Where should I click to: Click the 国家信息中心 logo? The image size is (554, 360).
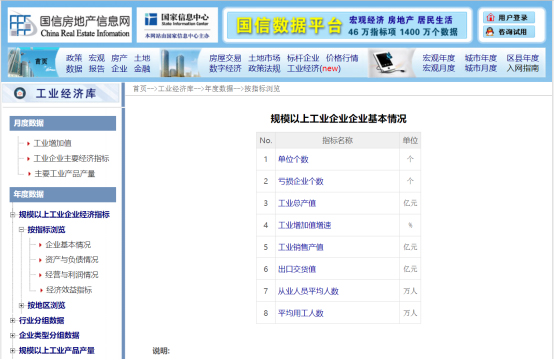pyautogui.click(x=177, y=25)
